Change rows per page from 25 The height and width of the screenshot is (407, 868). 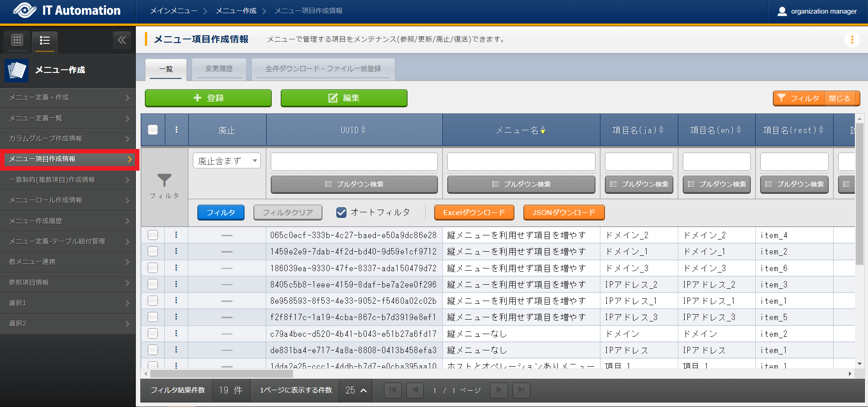pos(355,390)
